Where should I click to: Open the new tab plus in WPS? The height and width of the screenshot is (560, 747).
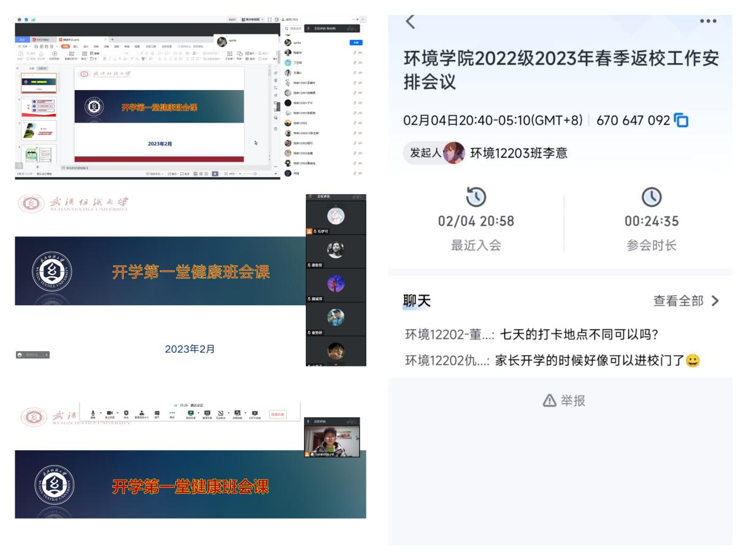click(x=112, y=39)
